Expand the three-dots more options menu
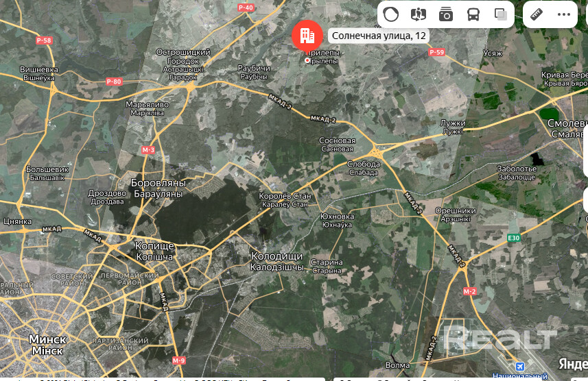 click(x=564, y=14)
